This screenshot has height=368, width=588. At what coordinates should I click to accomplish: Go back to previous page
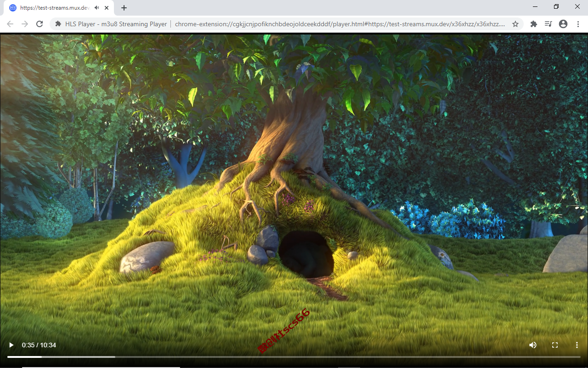click(10, 24)
